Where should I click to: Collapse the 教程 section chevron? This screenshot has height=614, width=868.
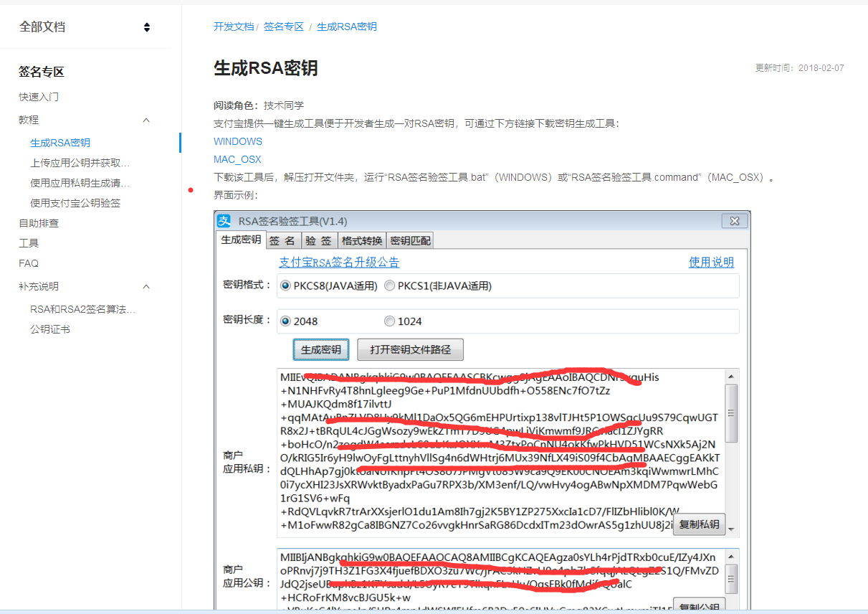coord(147,120)
